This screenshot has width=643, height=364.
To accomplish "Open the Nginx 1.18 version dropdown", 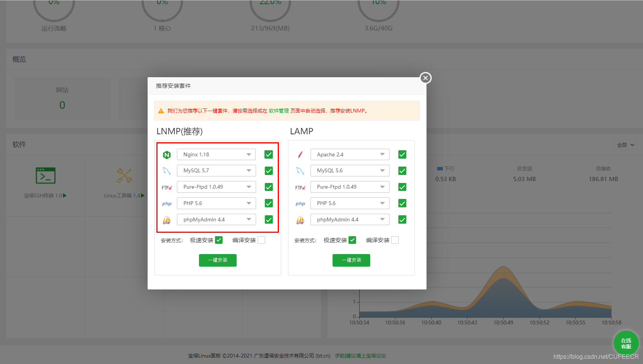I will pyautogui.click(x=216, y=154).
